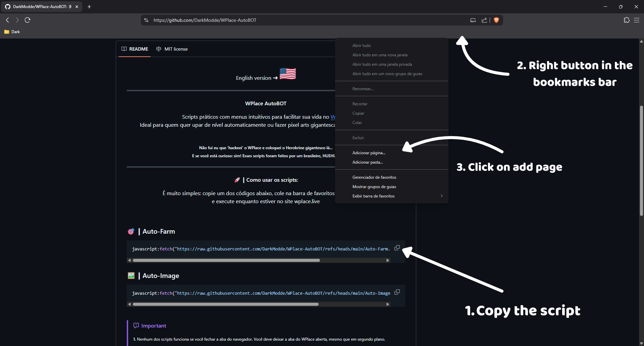Expand 'Exibir barra de favoritos' submenu

392,196
